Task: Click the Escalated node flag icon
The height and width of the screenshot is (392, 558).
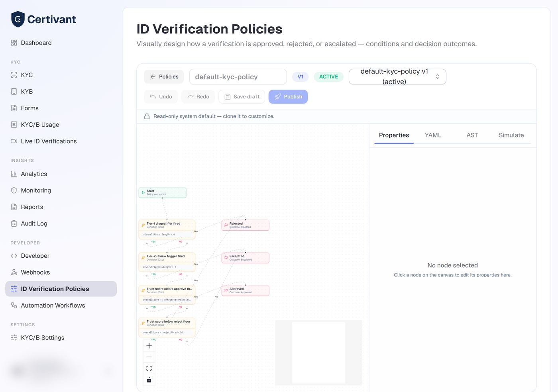Action: click(x=226, y=258)
